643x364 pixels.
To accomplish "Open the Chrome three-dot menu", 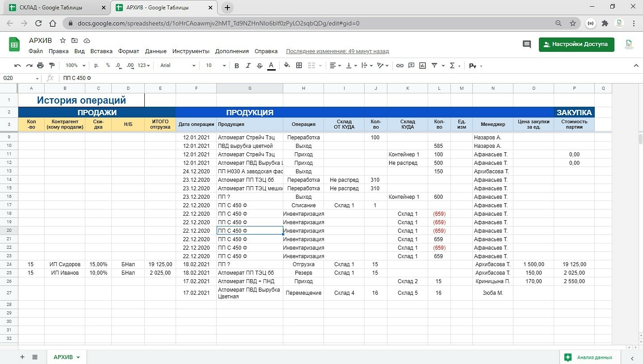I will (x=634, y=23).
